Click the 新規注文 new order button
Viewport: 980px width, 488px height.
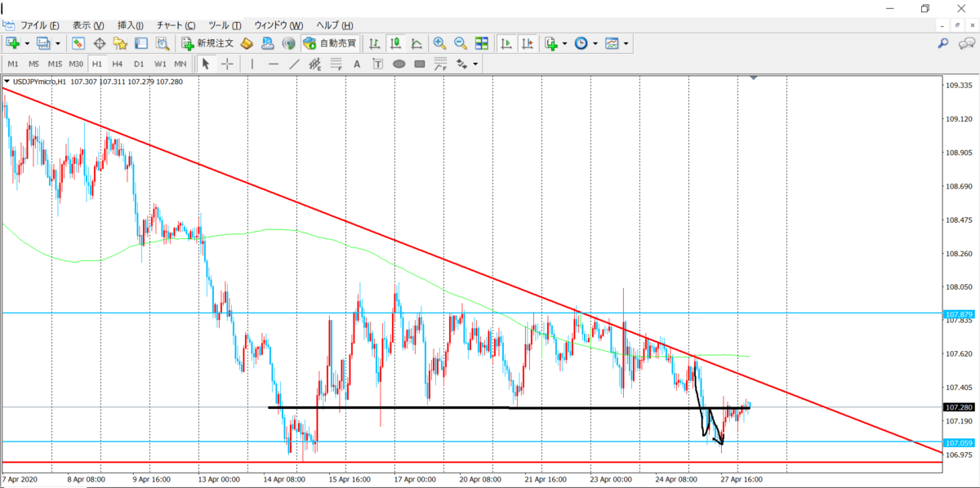pos(207,43)
